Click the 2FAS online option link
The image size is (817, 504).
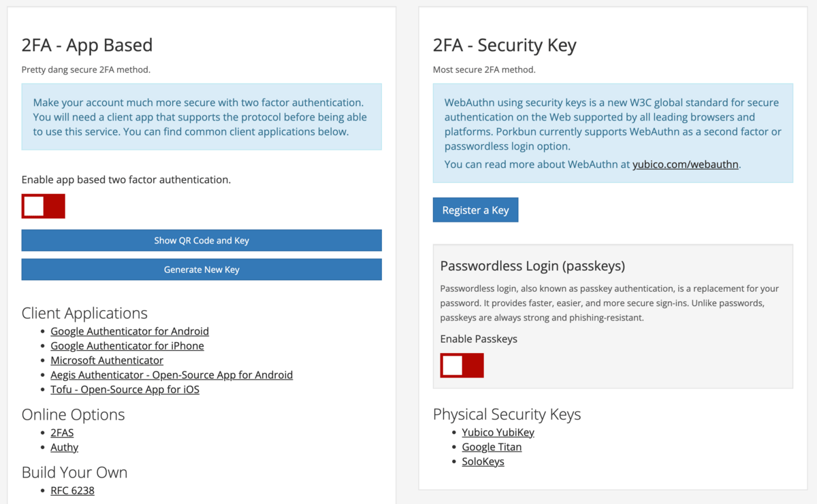tap(62, 433)
